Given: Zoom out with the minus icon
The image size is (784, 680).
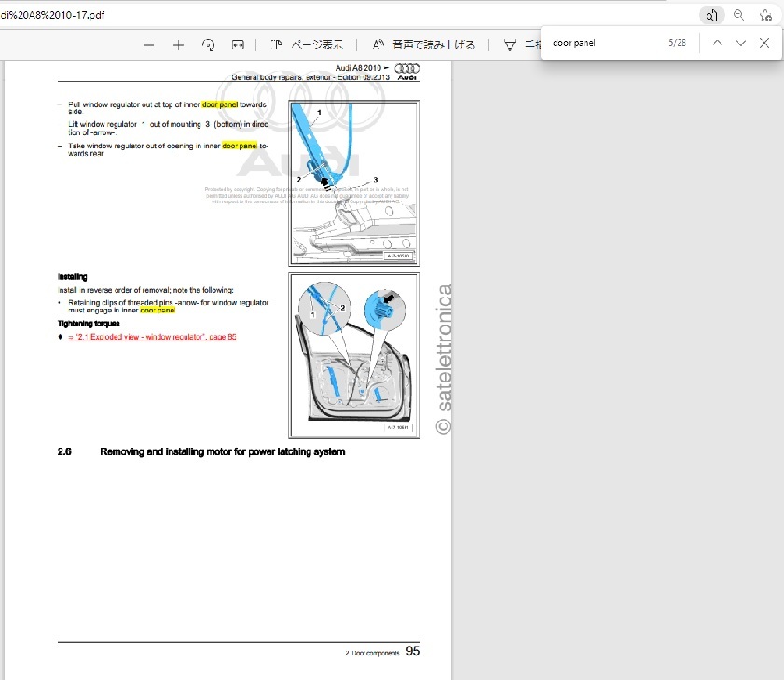Looking at the screenshot, I should (148, 45).
